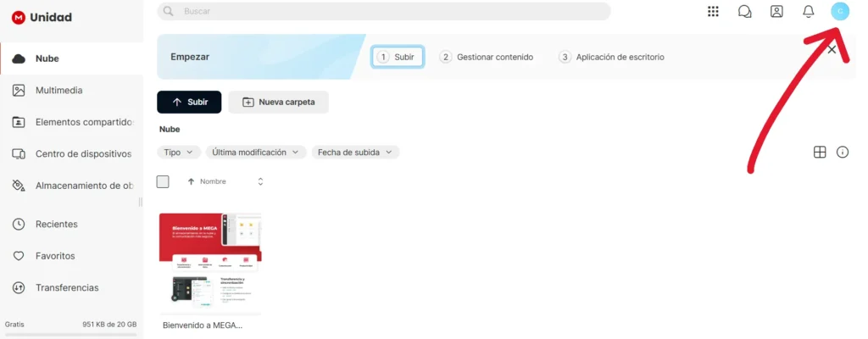This screenshot has width=868, height=339.
Task: Expand Última modificación filter
Action: point(256,152)
